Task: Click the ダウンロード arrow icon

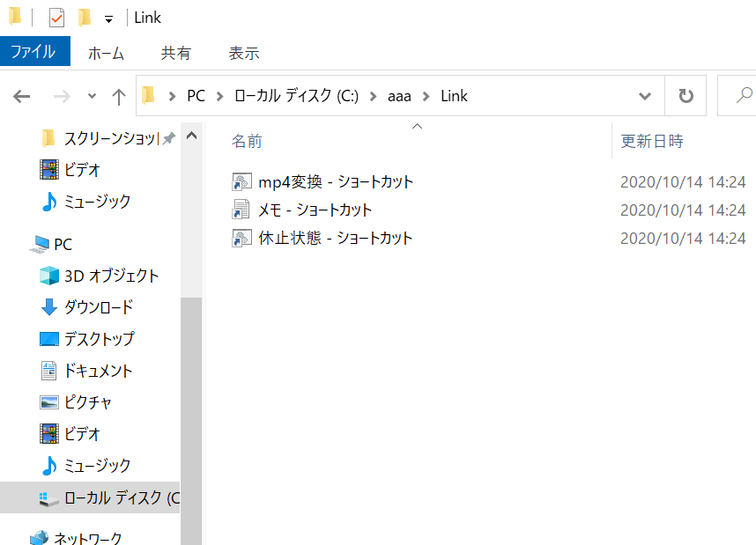Action: pos(49,307)
